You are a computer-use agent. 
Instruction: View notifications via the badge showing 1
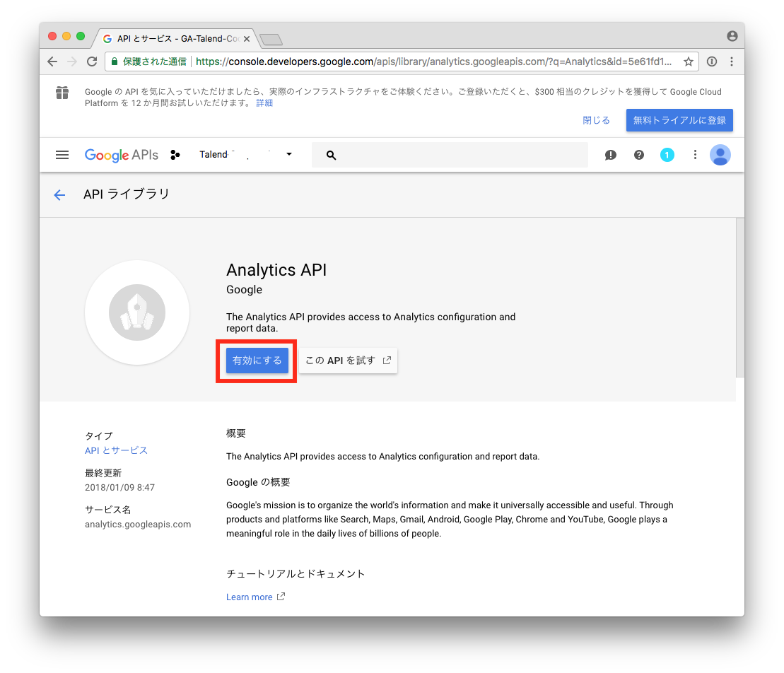[x=667, y=155]
